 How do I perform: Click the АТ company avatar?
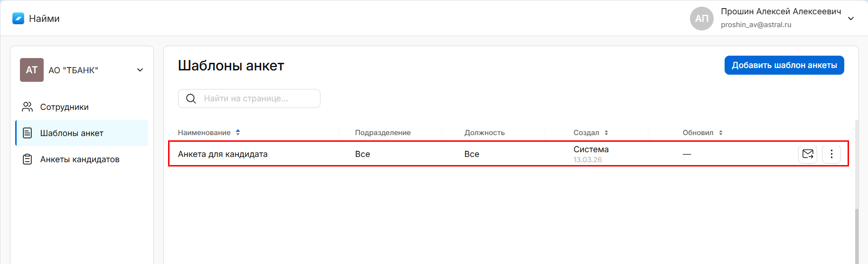[x=32, y=70]
